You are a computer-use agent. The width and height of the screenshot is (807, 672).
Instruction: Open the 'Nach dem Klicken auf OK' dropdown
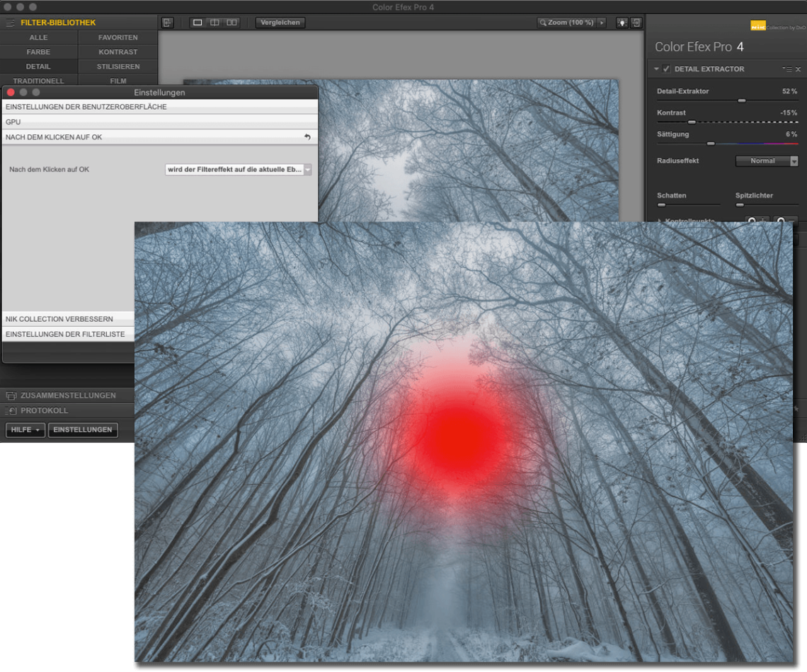tap(239, 170)
